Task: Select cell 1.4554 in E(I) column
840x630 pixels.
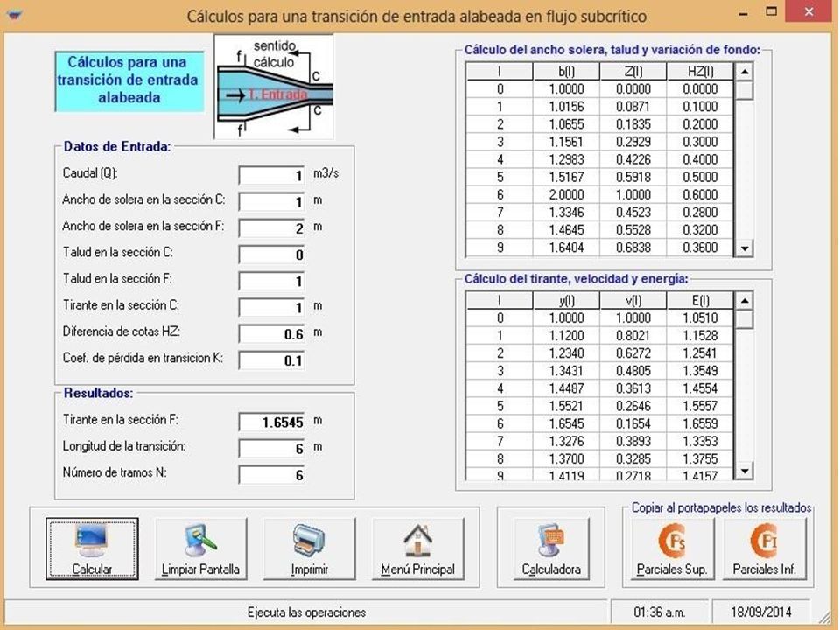Action: pyautogui.click(x=700, y=388)
